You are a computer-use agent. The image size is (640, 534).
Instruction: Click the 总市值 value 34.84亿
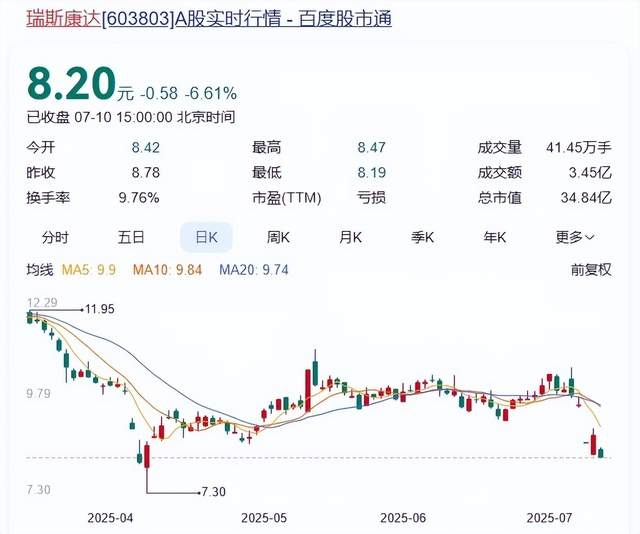click(586, 198)
